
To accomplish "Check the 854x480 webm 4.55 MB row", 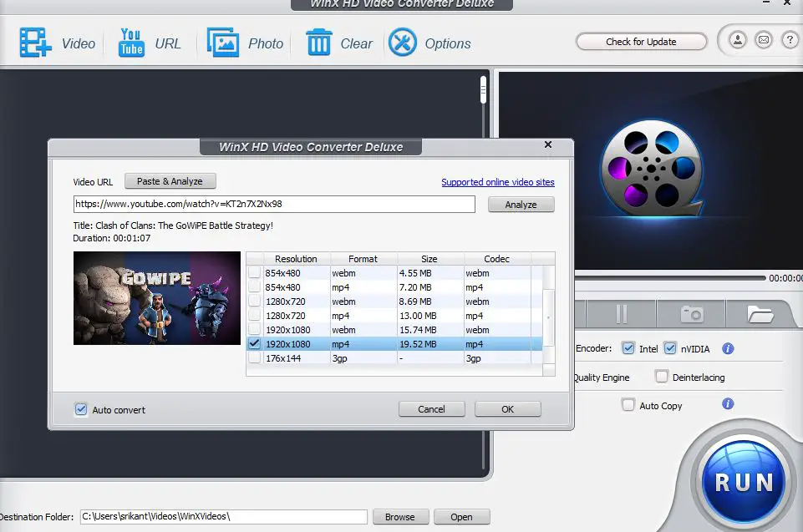I will coord(254,273).
